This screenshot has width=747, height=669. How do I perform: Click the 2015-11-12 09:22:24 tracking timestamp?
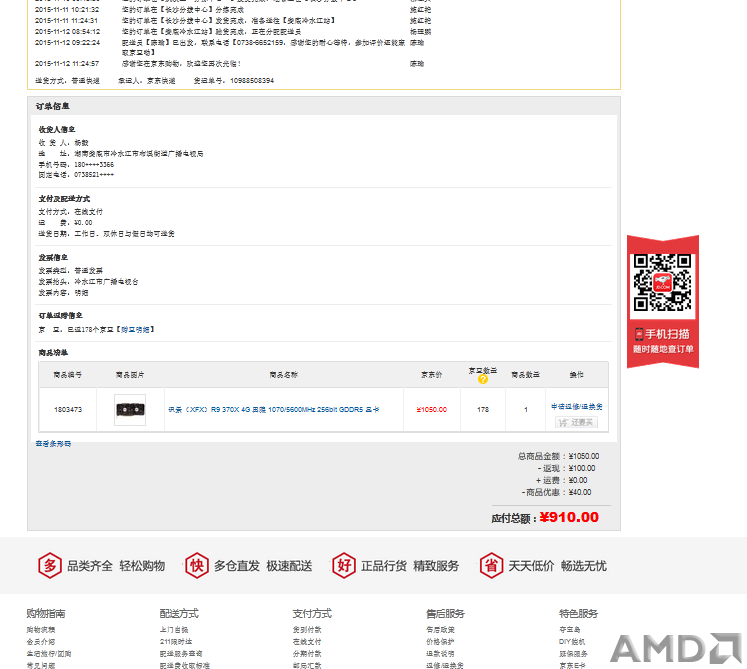tap(67, 42)
